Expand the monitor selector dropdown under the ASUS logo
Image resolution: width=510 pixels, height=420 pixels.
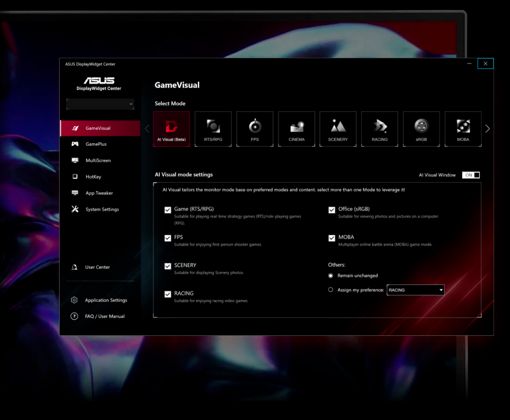click(100, 104)
